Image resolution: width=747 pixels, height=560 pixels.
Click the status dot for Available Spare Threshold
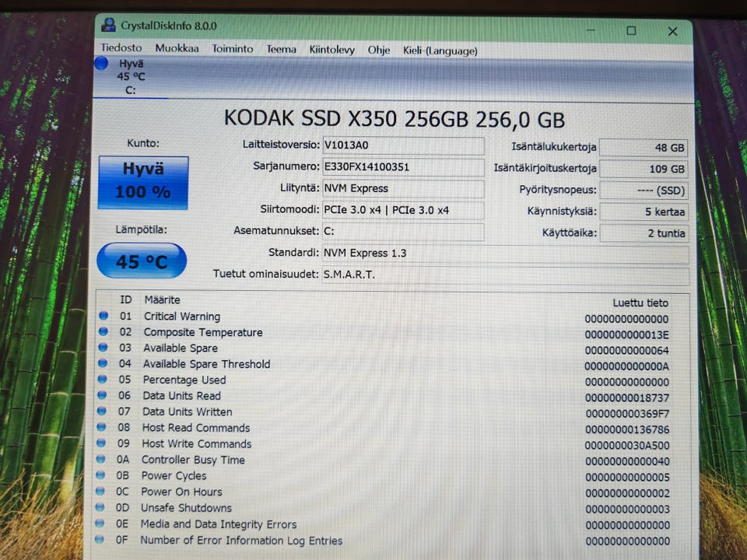tap(103, 363)
